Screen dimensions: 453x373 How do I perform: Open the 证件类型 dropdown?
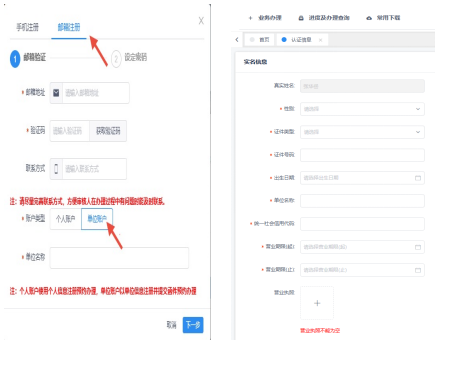(362, 132)
